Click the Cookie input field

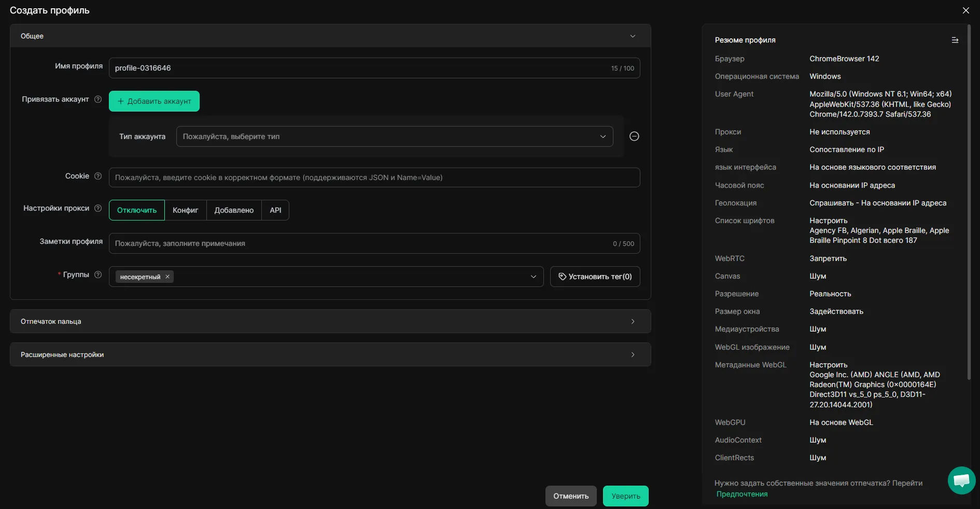374,177
